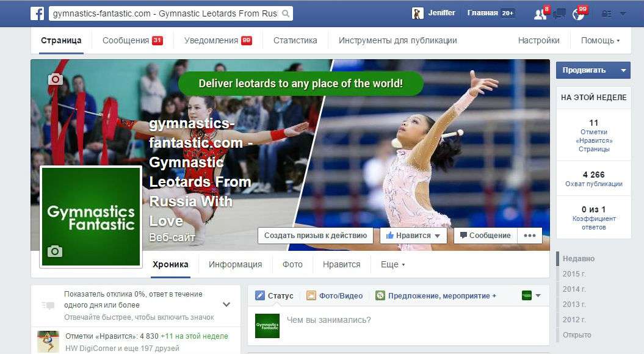Viewport: 644px width, 354px height.
Task: Expand the Нравится button dropdown
Action: (438, 236)
